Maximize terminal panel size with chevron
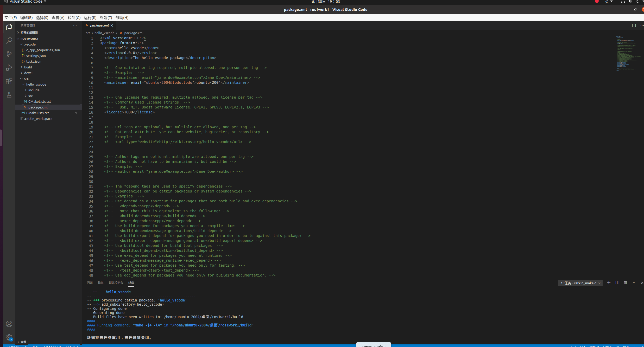 pyautogui.click(x=634, y=283)
